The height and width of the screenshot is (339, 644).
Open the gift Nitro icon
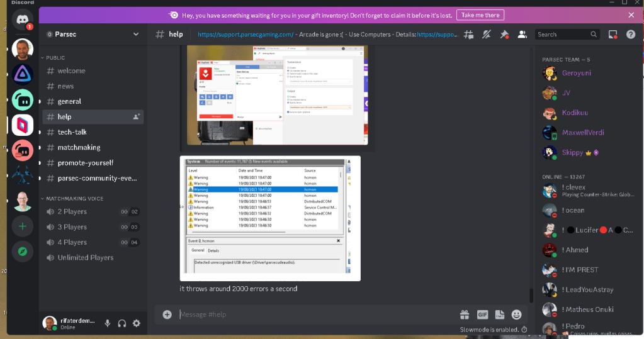[x=465, y=314]
